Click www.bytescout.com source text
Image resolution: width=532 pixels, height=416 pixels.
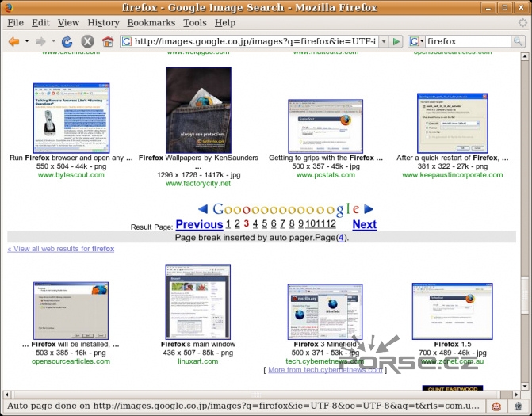click(71, 175)
